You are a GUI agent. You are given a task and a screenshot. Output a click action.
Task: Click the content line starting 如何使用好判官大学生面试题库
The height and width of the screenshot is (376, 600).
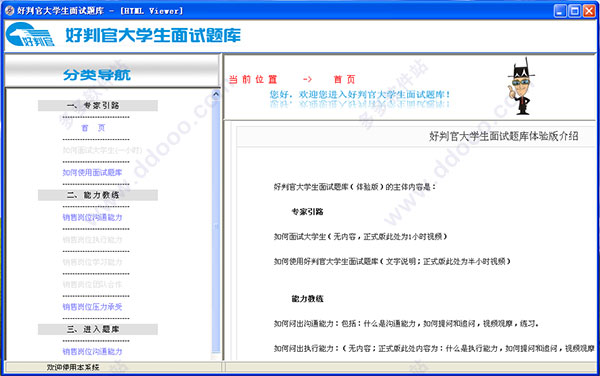click(392, 262)
